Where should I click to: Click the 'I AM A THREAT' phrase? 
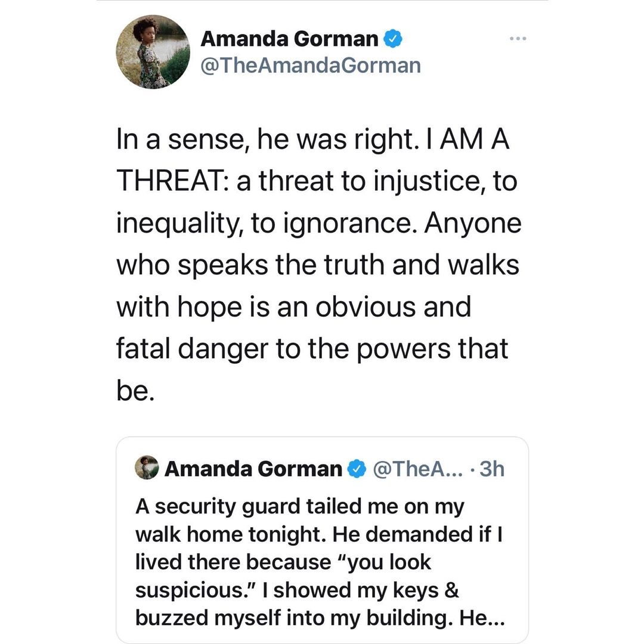pyautogui.click(x=313, y=160)
